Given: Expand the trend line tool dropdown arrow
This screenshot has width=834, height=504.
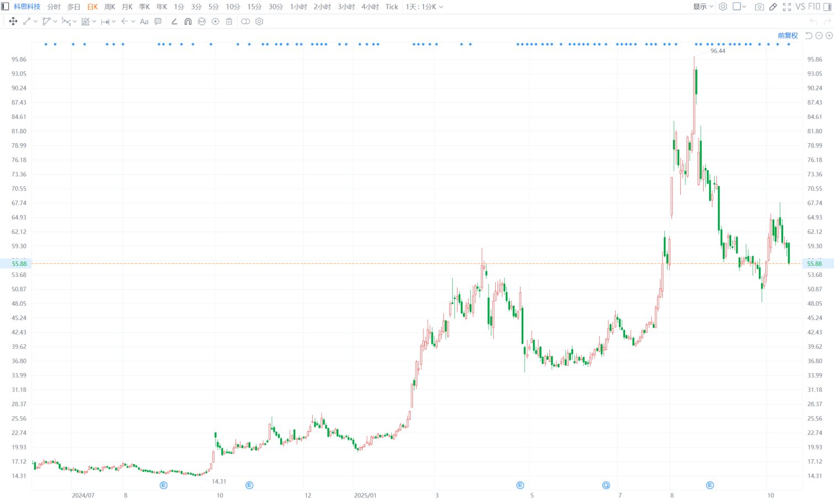Looking at the screenshot, I should pos(35,22).
